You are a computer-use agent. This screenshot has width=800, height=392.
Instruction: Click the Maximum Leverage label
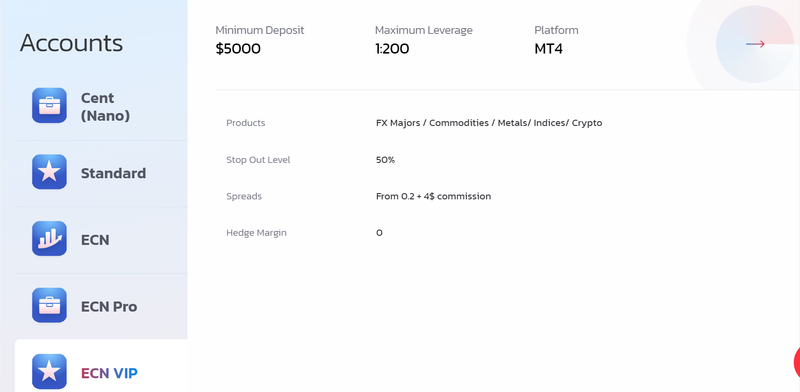423,30
